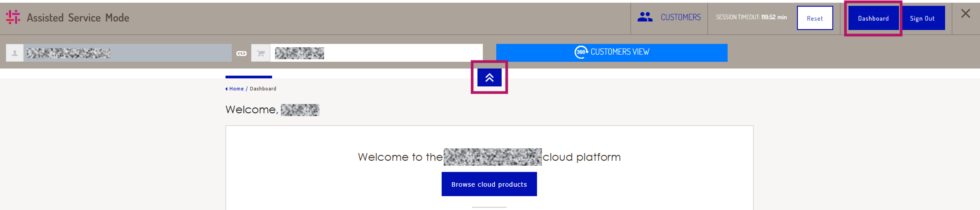Viewport: 980px width, 210px height.
Task: Open the CUSTOMERS link in header
Action: click(680, 18)
